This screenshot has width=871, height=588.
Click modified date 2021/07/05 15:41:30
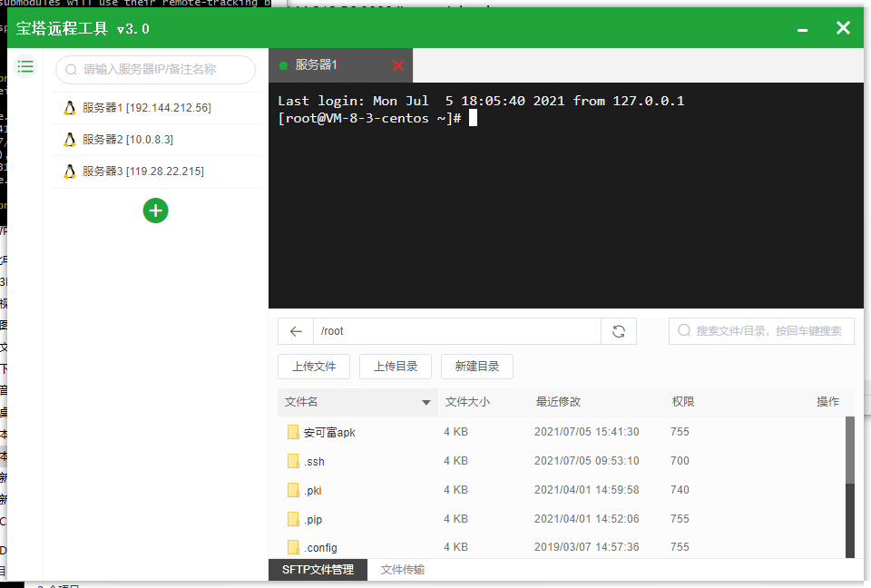pyautogui.click(x=587, y=432)
